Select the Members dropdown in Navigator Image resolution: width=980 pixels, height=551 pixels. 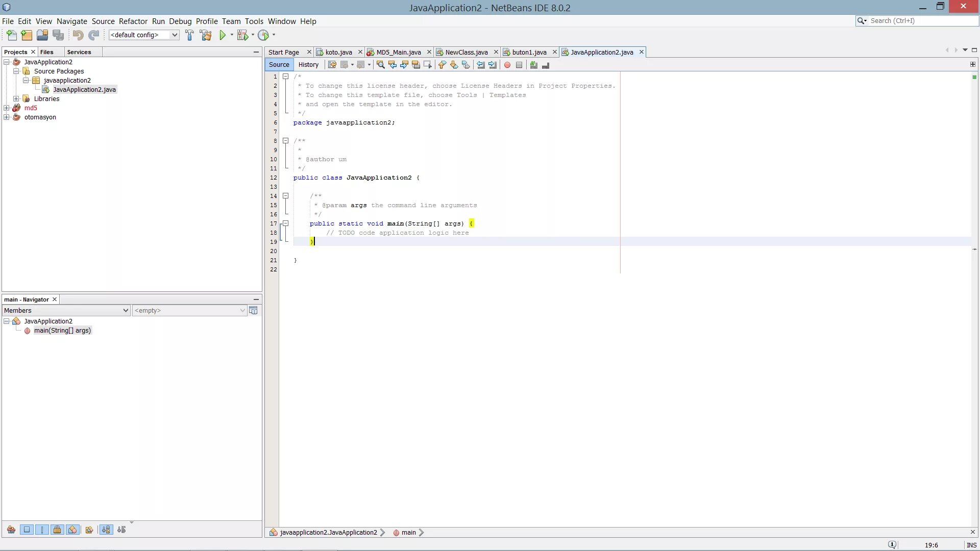coord(65,310)
